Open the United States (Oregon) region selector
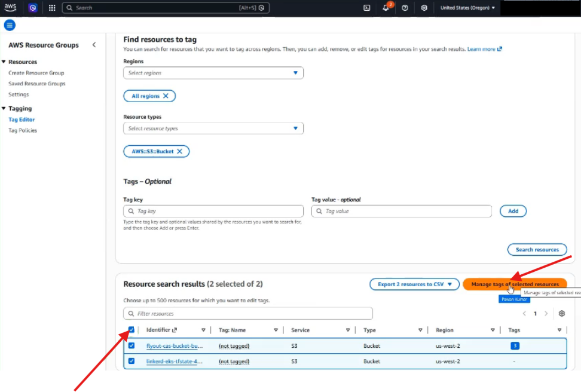 (467, 8)
